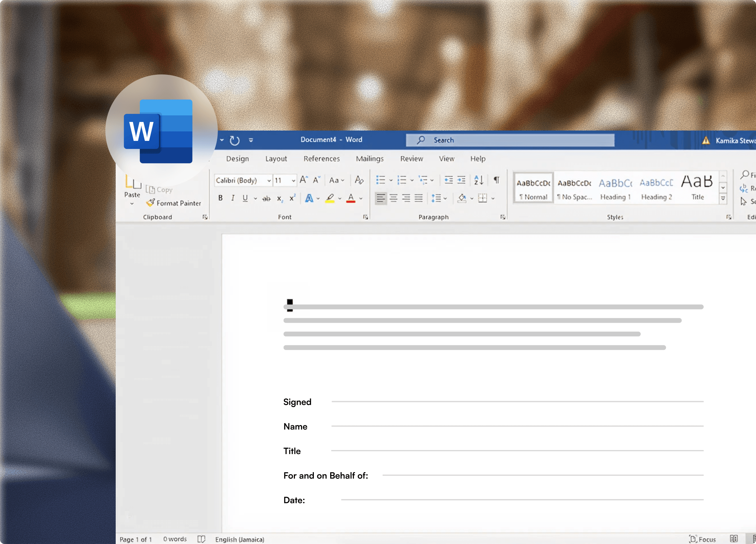This screenshot has height=544, width=756.
Task: Increase font size with Grow Font icon
Action: pyautogui.click(x=304, y=180)
